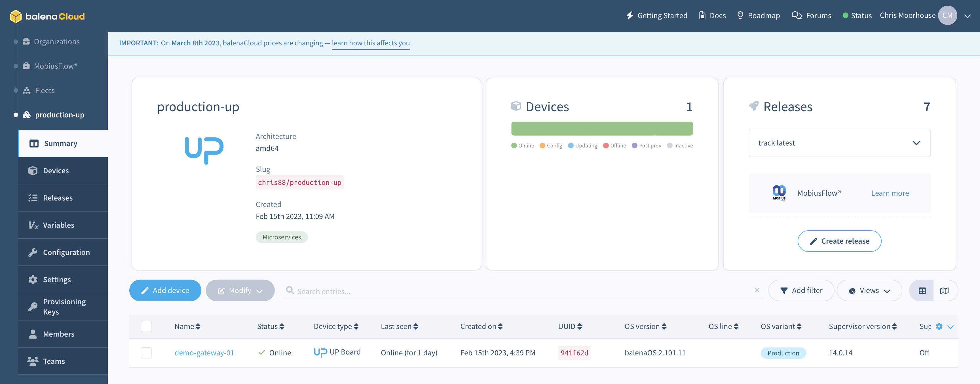This screenshot has height=384, width=980.
Task: Click the Updating legend dot
Action: (x=571, y=146)
